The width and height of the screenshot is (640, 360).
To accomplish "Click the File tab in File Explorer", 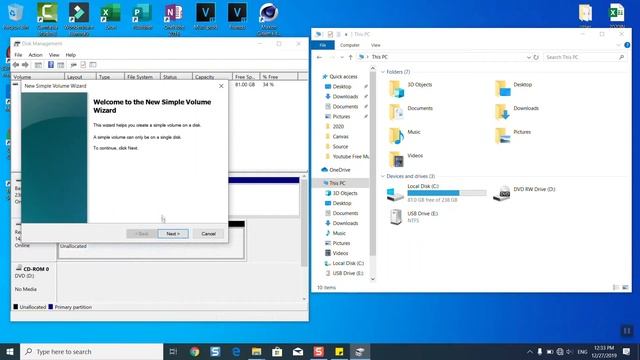I will click(x=323, y=45).
